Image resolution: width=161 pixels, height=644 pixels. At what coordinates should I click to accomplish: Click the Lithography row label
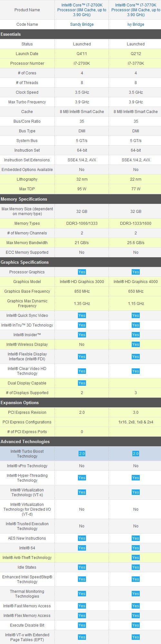(x=27, y=179)
